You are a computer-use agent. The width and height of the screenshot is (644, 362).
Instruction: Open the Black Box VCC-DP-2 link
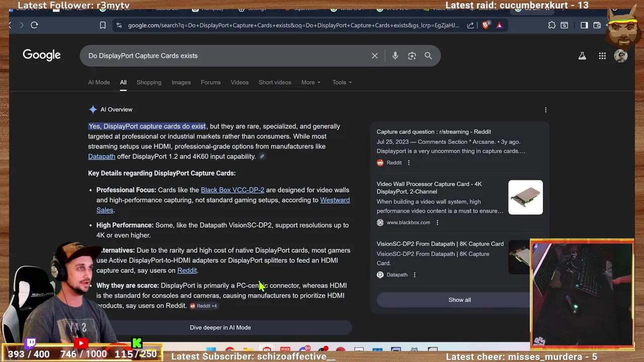click(232, 190)
